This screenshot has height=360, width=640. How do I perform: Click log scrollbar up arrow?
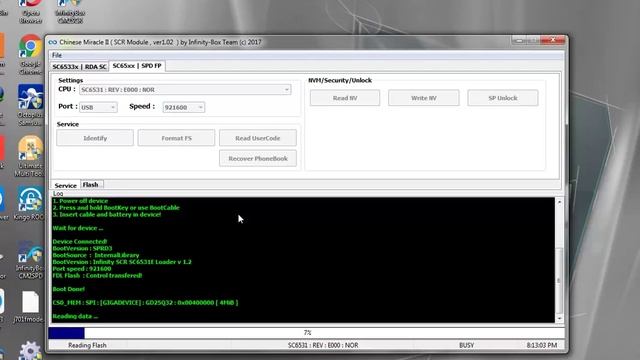560,202
